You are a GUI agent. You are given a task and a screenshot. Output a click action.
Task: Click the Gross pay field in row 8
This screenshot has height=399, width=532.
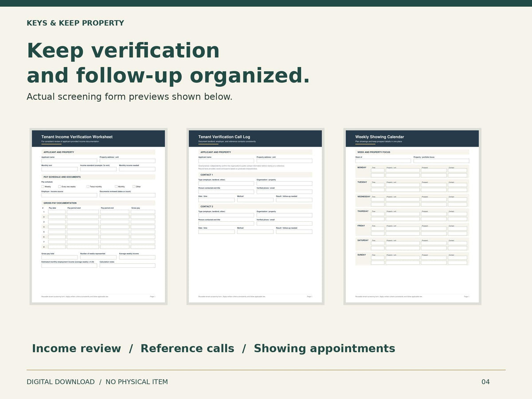pos(143,247)
